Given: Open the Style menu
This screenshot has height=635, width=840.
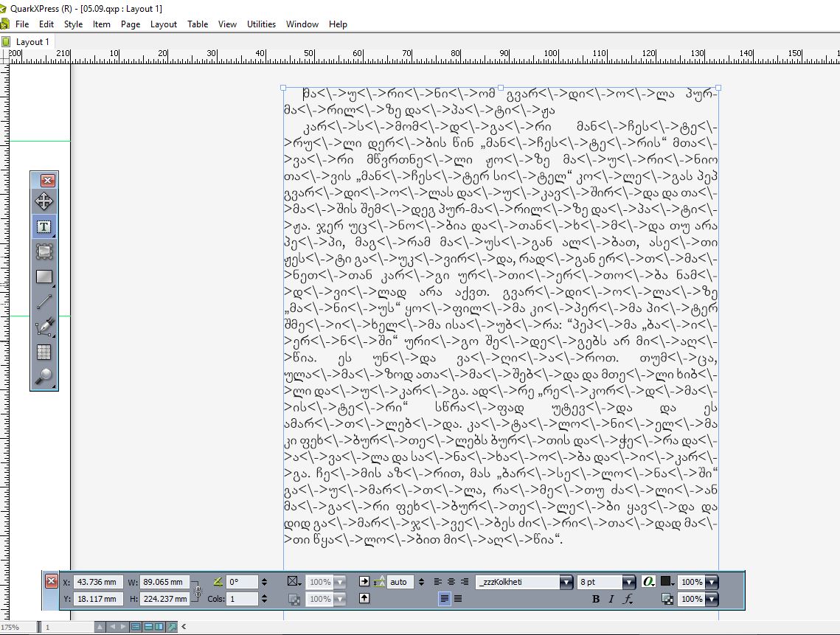Looking at the screenshot, I should coord(73,24).
